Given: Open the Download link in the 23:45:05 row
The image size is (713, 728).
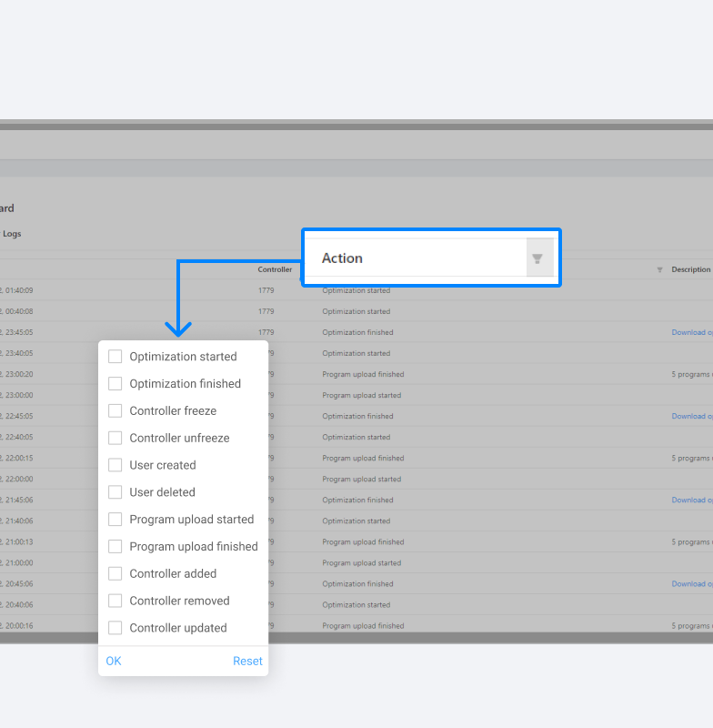Looking at the screenshot, I should [692, 332].
